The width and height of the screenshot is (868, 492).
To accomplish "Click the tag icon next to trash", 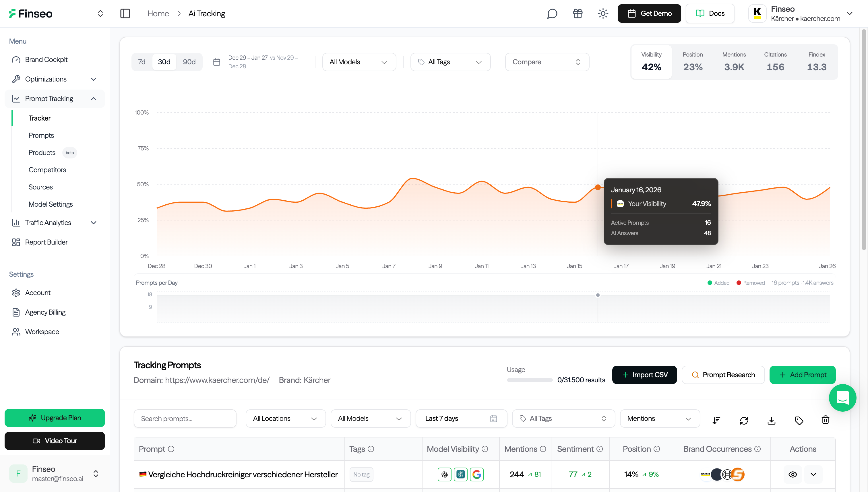I will pos(799,420).
